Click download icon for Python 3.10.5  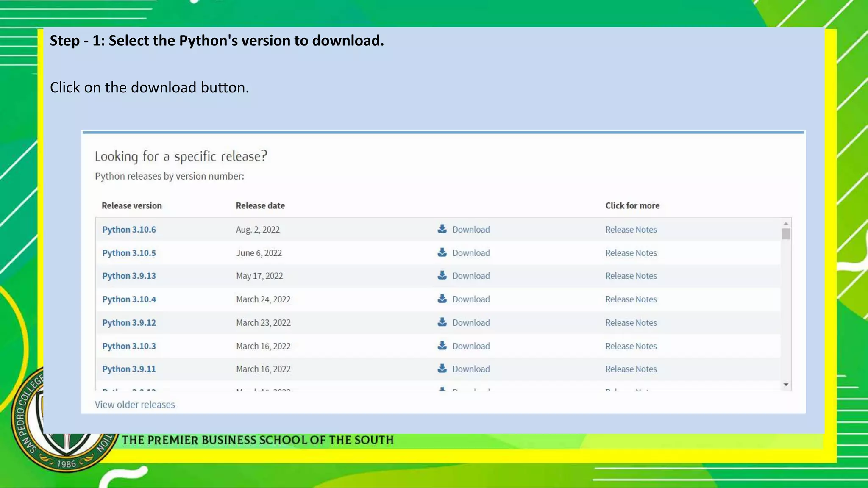442,252
